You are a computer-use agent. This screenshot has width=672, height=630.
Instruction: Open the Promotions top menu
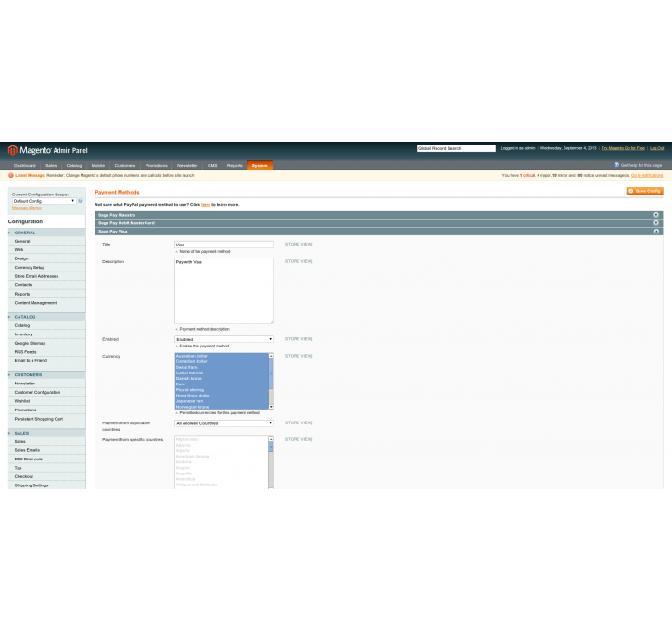tap(156, 165)
